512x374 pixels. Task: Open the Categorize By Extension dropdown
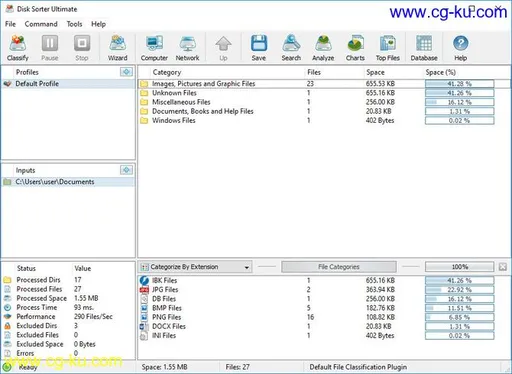tap(196, 267)
